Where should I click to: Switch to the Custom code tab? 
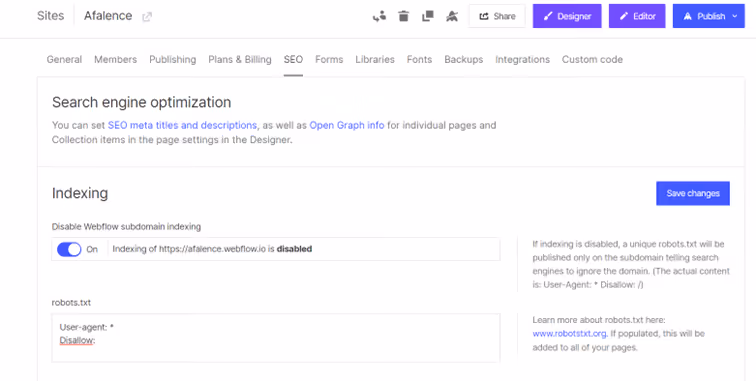point(592,59)
